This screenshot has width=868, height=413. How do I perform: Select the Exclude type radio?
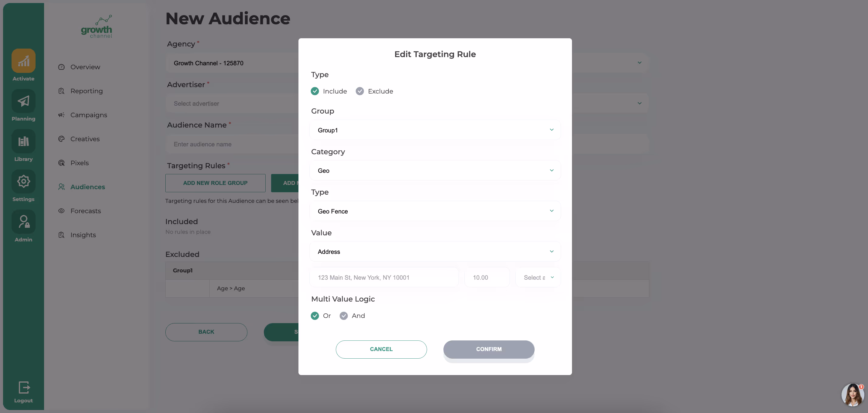(x=360, y=91)
